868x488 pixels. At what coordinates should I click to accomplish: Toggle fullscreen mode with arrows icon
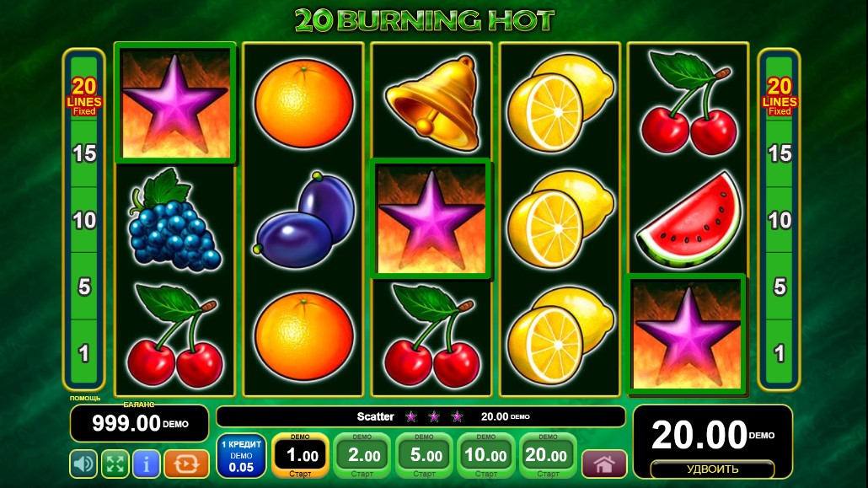115,464
